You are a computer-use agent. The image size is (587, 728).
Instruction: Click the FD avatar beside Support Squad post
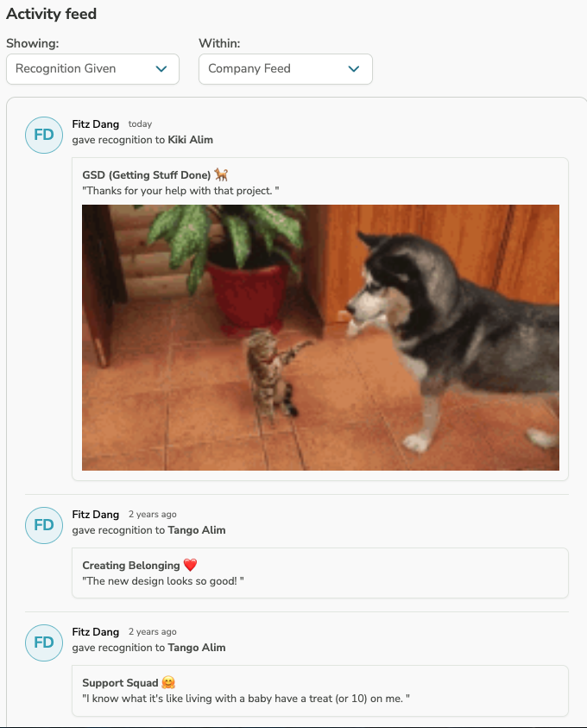44,643
